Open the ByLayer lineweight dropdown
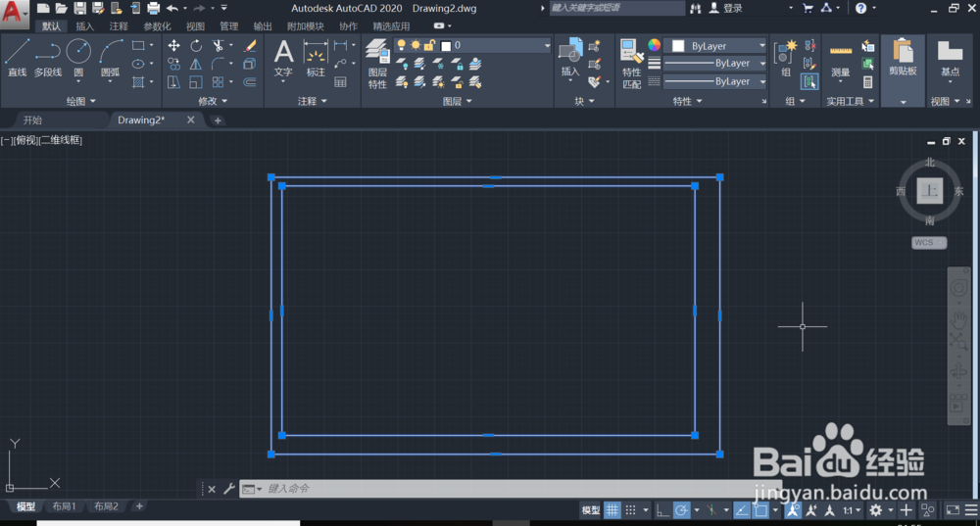 pyautogui.click(x=761, y=63)
